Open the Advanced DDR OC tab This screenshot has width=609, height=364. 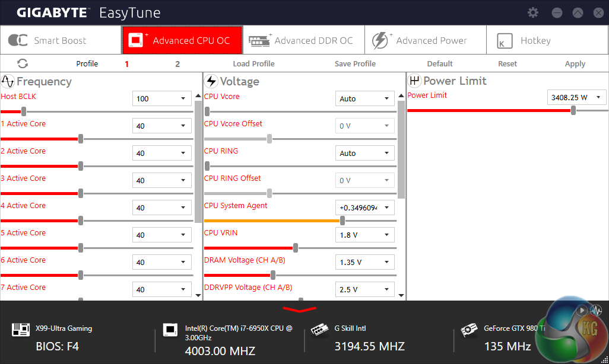click(304, 40)
